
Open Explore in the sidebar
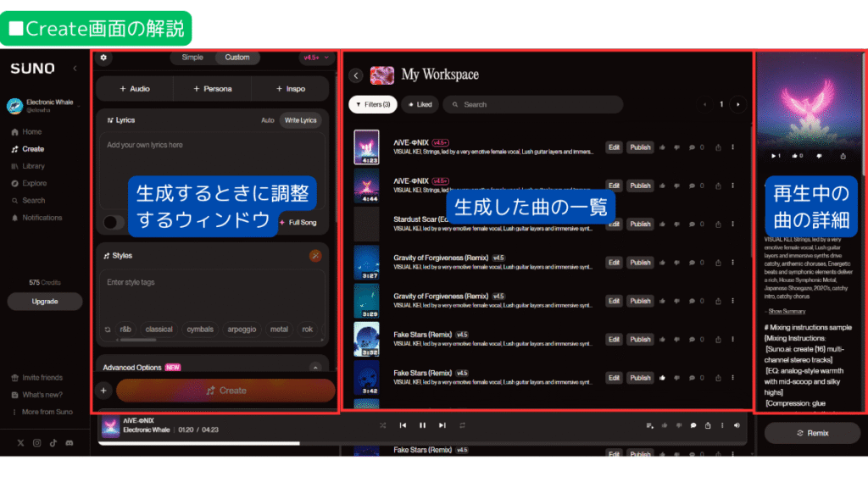(30, 184)
